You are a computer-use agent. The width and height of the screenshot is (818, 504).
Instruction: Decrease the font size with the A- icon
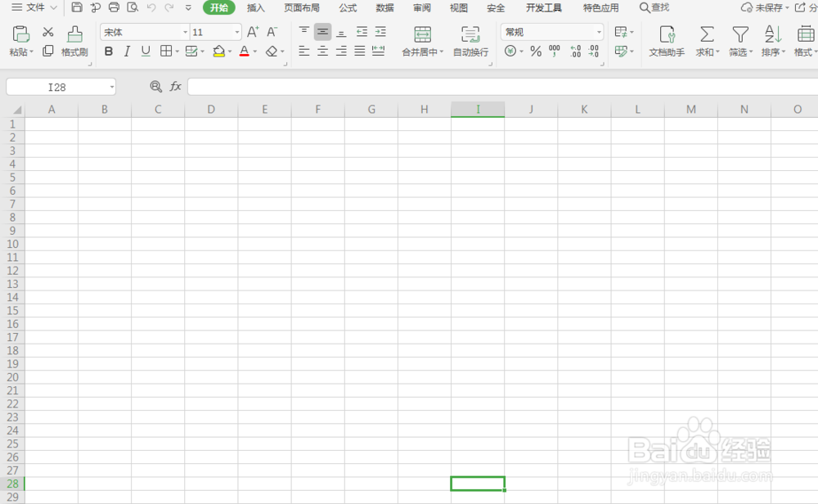tap(272, 32)
